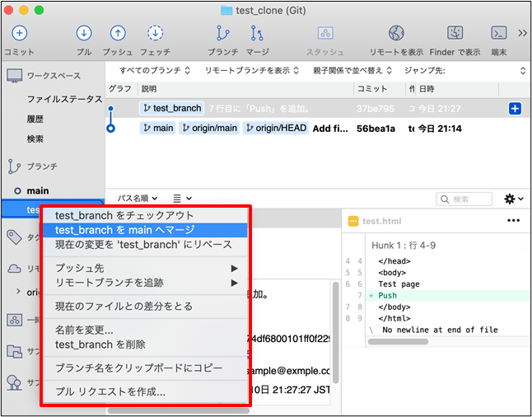Click the diff horizontal scrollbar
This screenshot has width=532, height=417.
tap(398, 341)
